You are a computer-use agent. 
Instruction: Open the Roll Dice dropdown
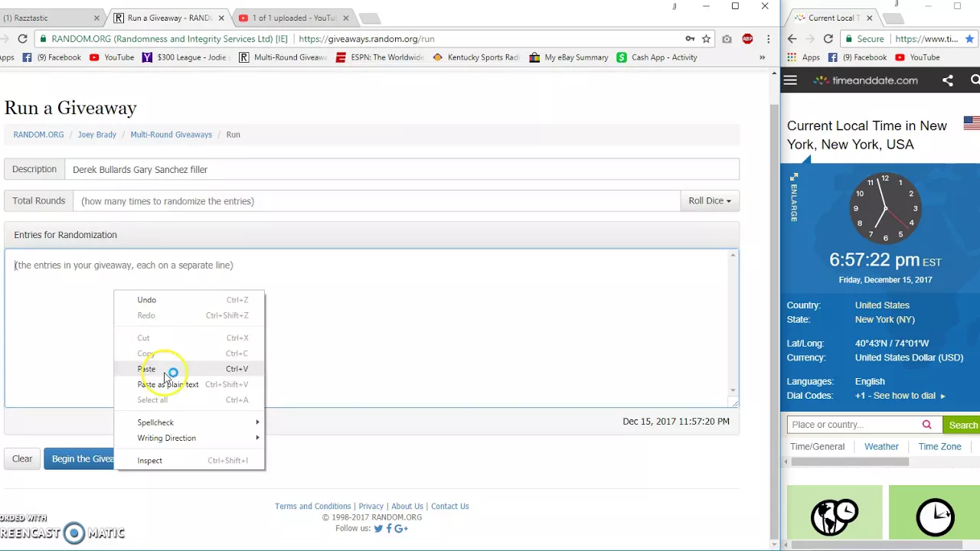pos(709,201)
